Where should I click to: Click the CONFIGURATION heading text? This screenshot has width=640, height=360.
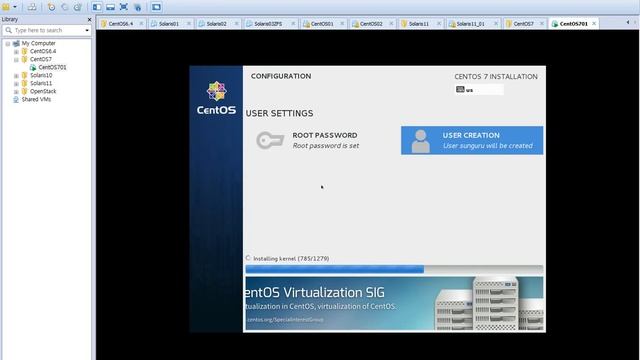[x=281, y=76]
